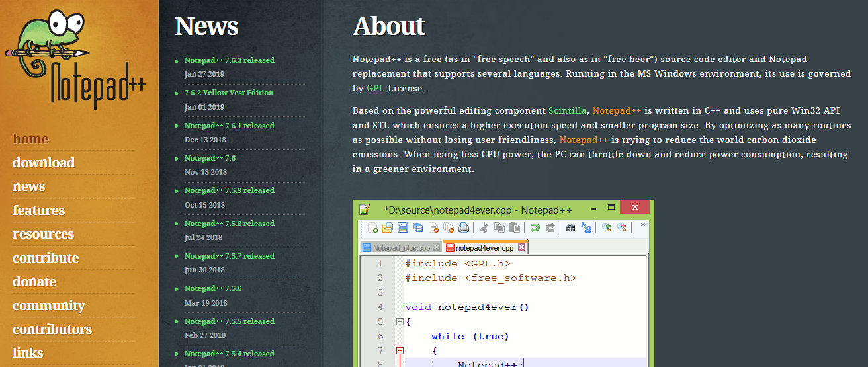
Task: Click the binoculars Find icon
Action: pos(570,228)
